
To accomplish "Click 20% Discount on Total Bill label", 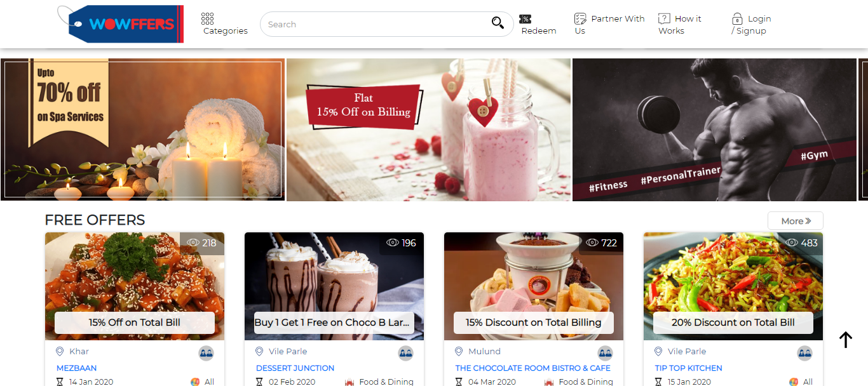I will (733, 323).
